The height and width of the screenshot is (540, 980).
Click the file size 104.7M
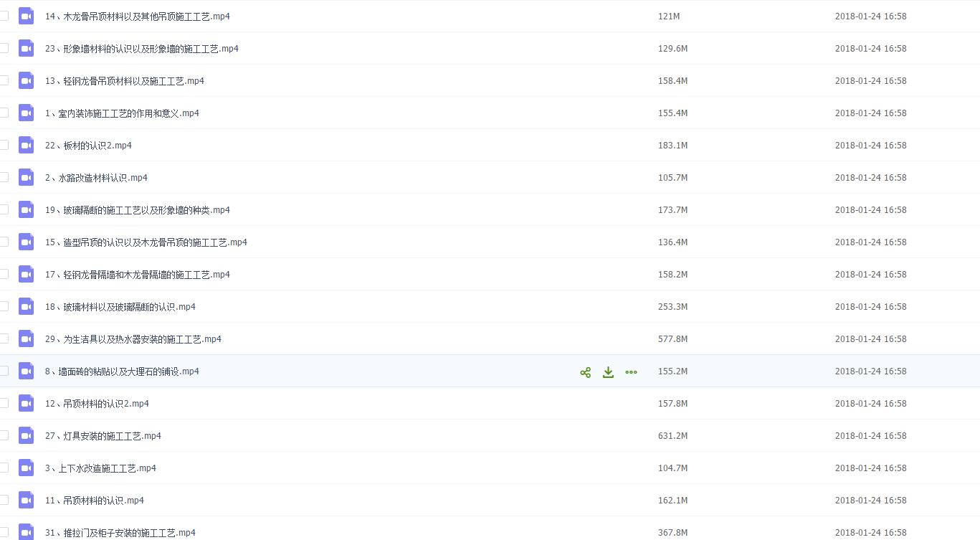pos(673,468)
